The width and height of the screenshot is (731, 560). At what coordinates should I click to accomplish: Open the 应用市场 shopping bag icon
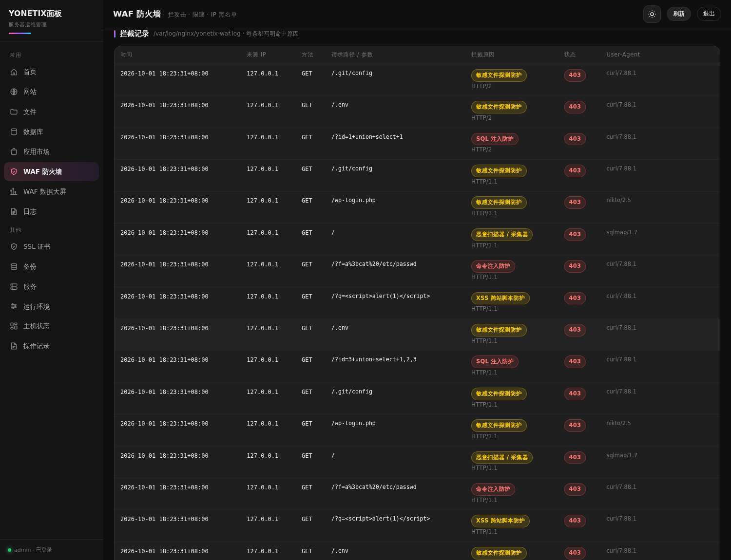[14, 152]
